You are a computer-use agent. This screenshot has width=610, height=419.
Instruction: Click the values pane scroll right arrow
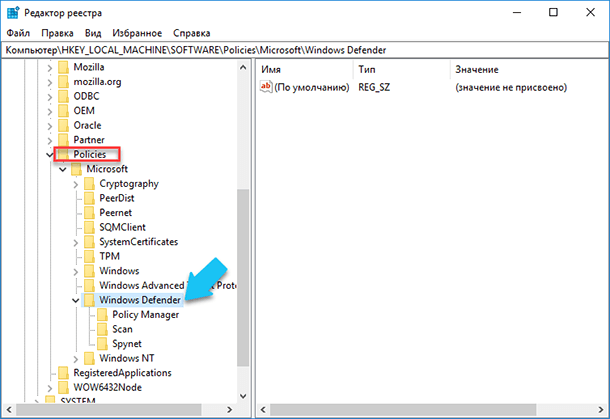coord(601,409)
